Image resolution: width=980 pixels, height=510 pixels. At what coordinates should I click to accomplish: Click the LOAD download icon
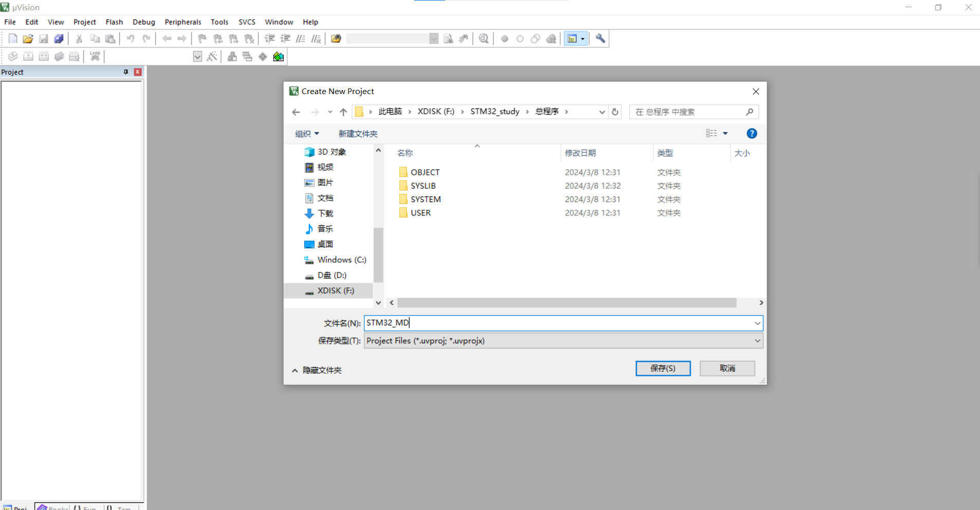tap(95, 57)
